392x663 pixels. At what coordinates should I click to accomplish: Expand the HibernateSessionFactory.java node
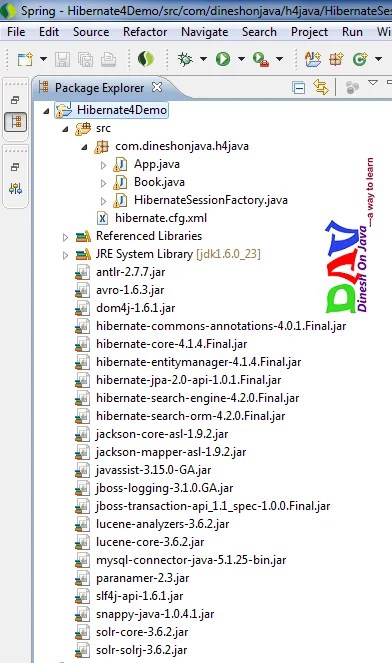click(x=103, y=201)
